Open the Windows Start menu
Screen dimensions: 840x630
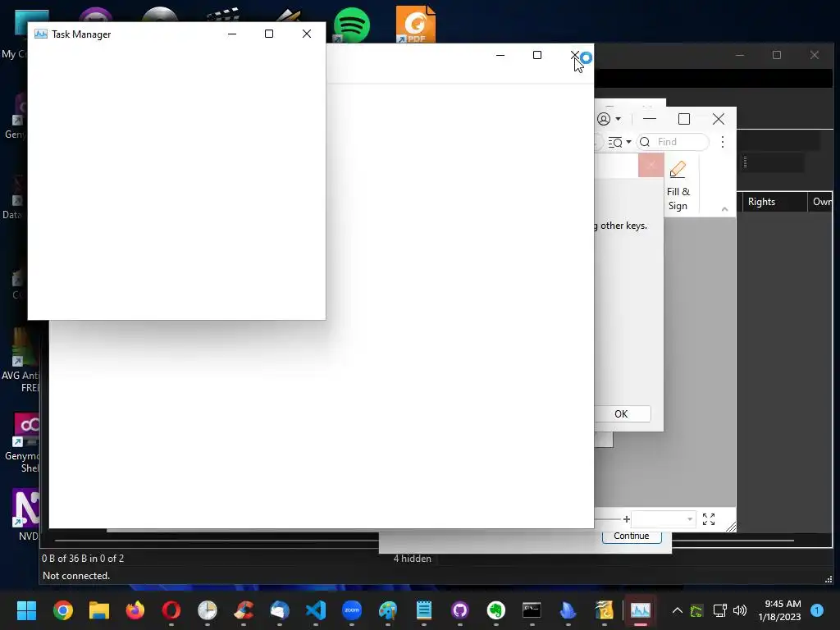pos(26,610)
